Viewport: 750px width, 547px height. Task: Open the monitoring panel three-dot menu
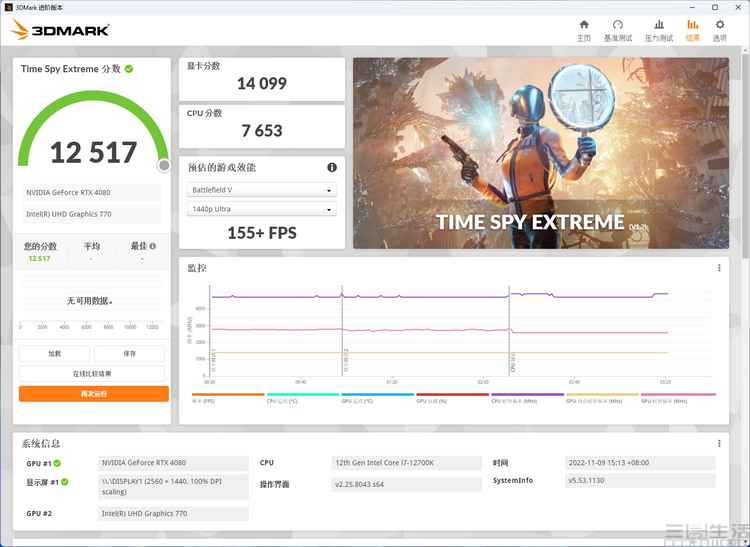pyautogui.click(x=719, y=268)
